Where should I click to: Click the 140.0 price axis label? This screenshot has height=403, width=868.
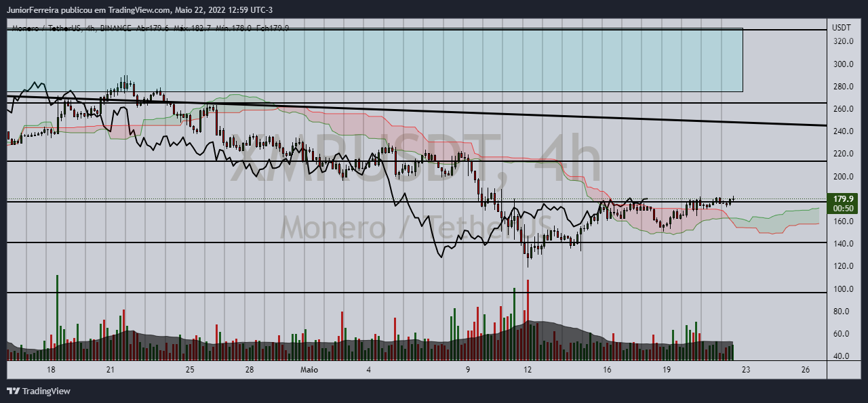pos(843,244)
